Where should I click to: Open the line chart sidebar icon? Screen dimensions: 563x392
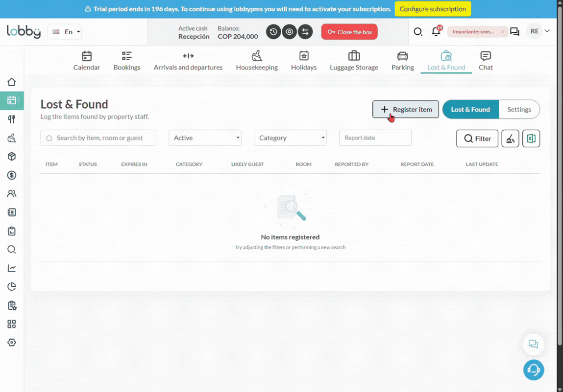(11, 268)
